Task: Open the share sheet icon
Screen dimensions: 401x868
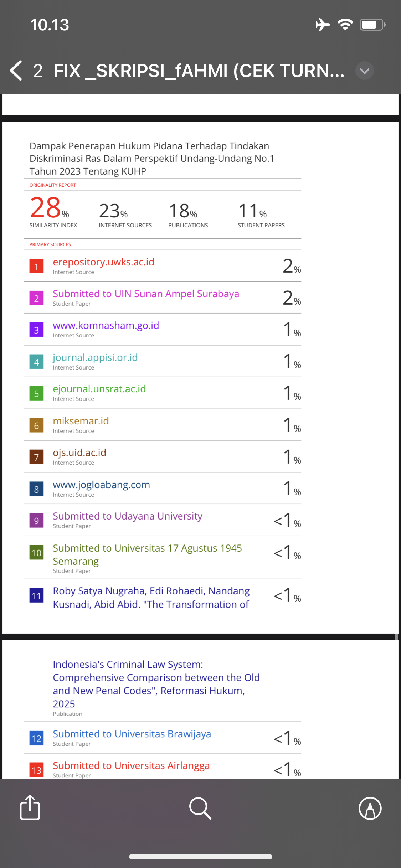Action: point(30,808)
